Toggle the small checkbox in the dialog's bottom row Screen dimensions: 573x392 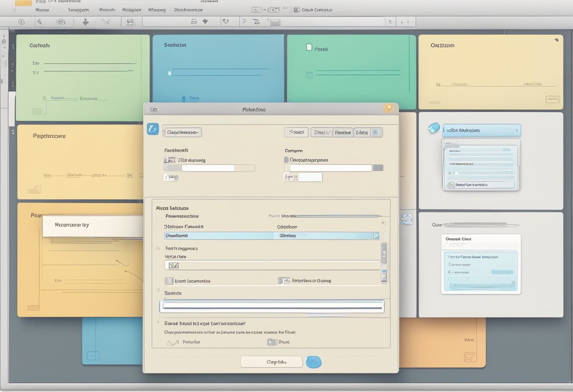tap(271, 342)
